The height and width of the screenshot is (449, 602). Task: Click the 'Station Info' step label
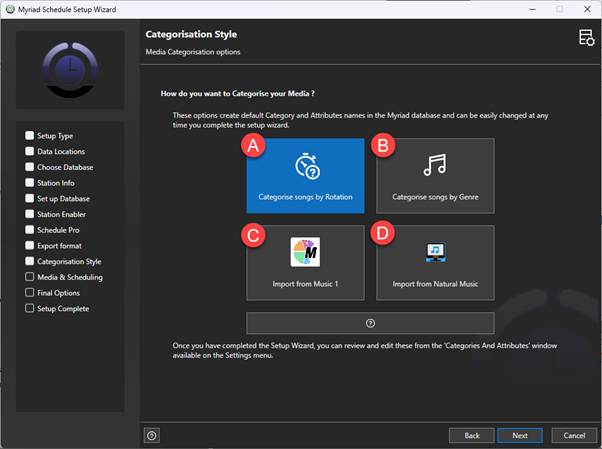56,183
